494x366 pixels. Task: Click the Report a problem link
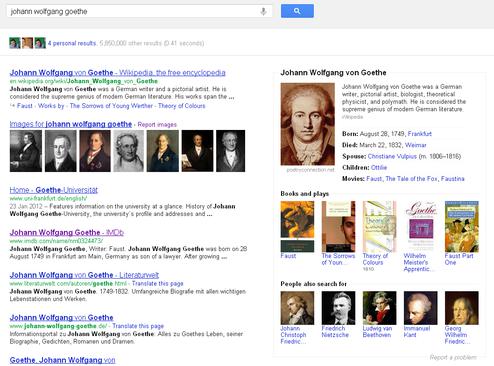point(453,357)
